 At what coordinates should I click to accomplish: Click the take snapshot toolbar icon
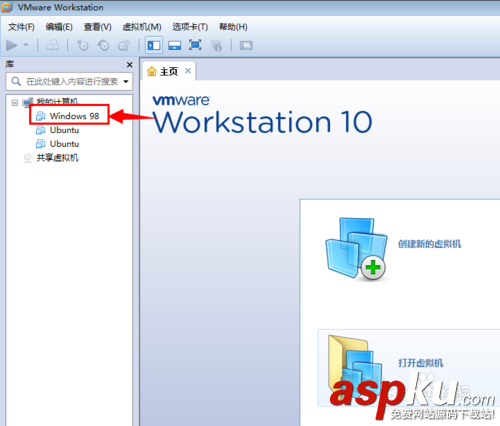coord(82,45)
